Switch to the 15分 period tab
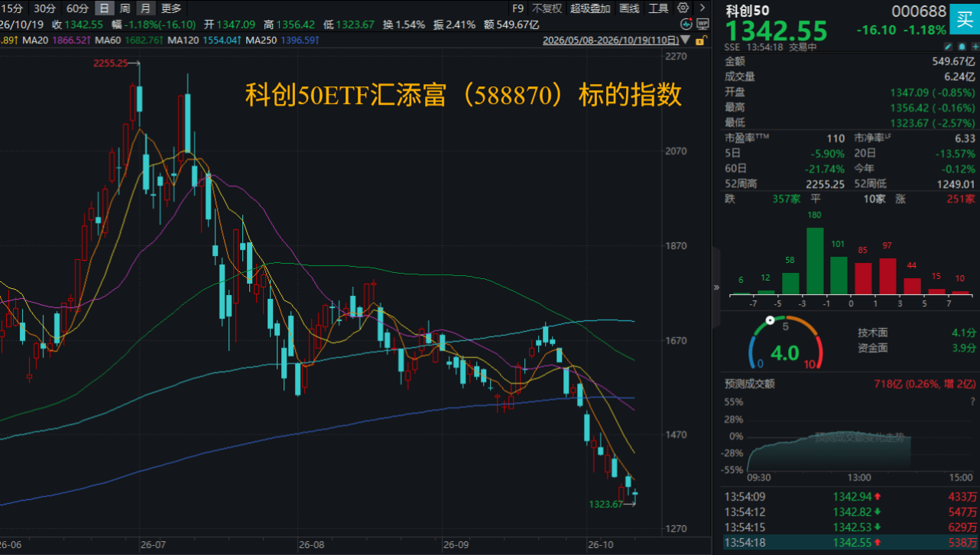 click(x=11, y=8)
